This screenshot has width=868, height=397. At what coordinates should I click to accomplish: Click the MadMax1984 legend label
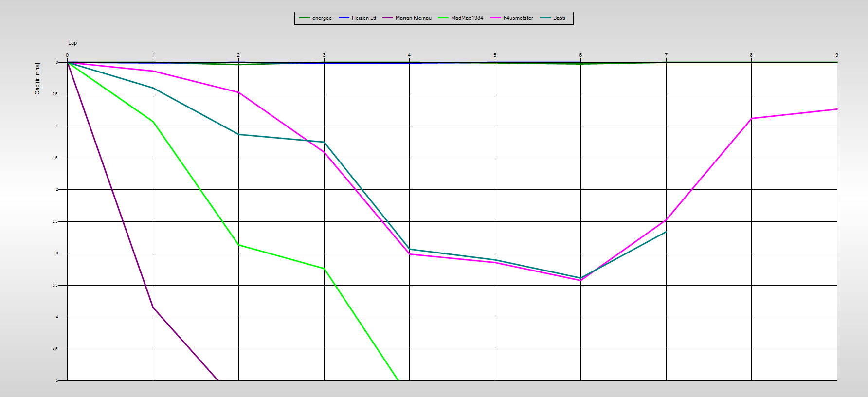click(x=467, y=18)
